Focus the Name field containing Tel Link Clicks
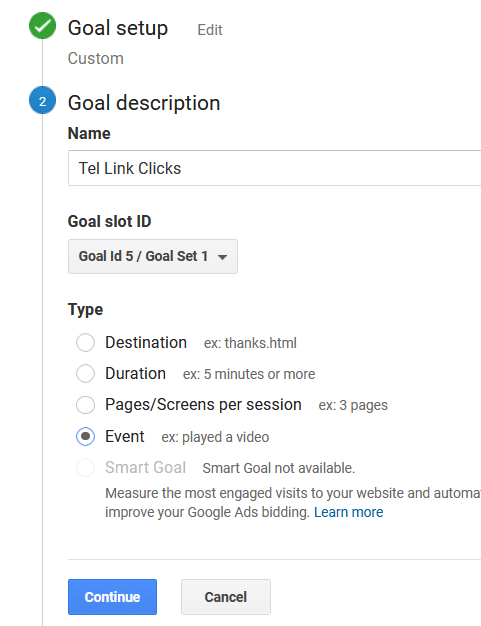The width and height of the screenshot is (481, 626). click(x=275, y=168)
